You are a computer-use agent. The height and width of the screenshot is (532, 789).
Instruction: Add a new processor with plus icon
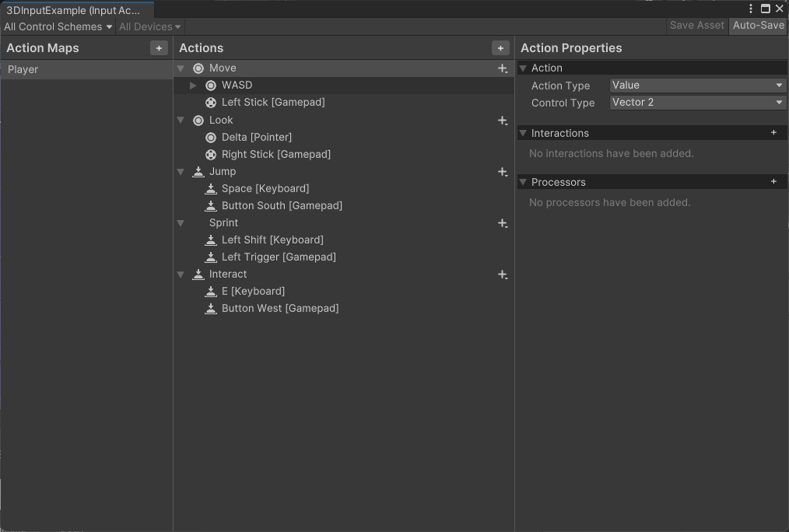click(x=773, y=182)
